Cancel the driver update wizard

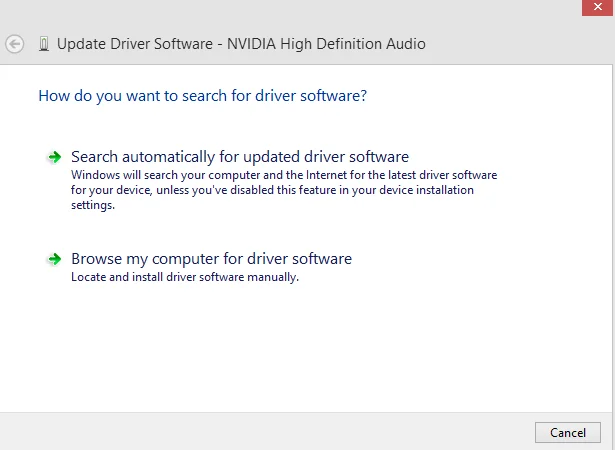click(x=568, y=432)
